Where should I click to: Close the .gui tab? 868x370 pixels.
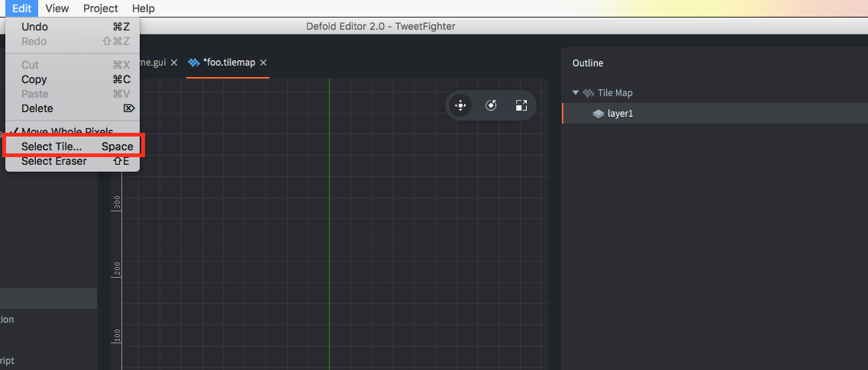174,63
